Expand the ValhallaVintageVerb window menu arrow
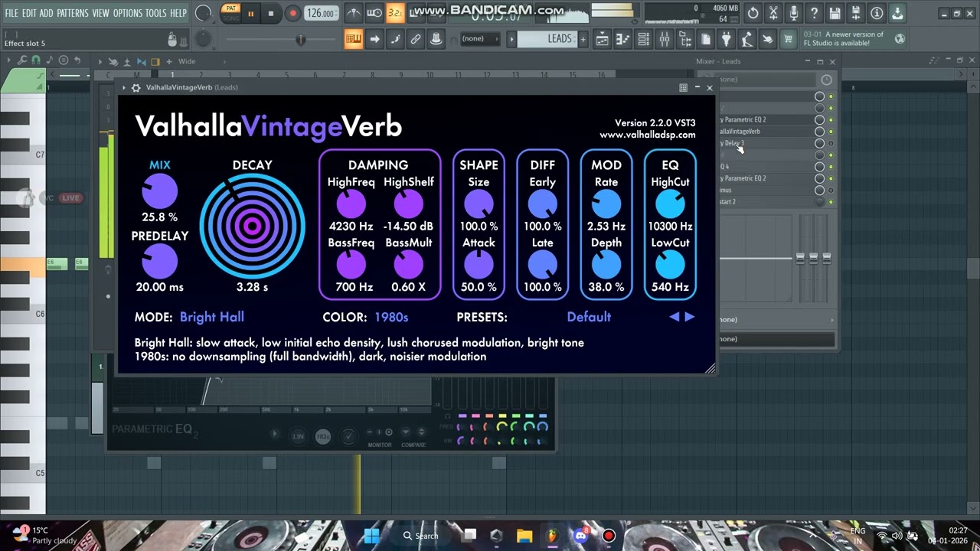 tap(123, 88)
